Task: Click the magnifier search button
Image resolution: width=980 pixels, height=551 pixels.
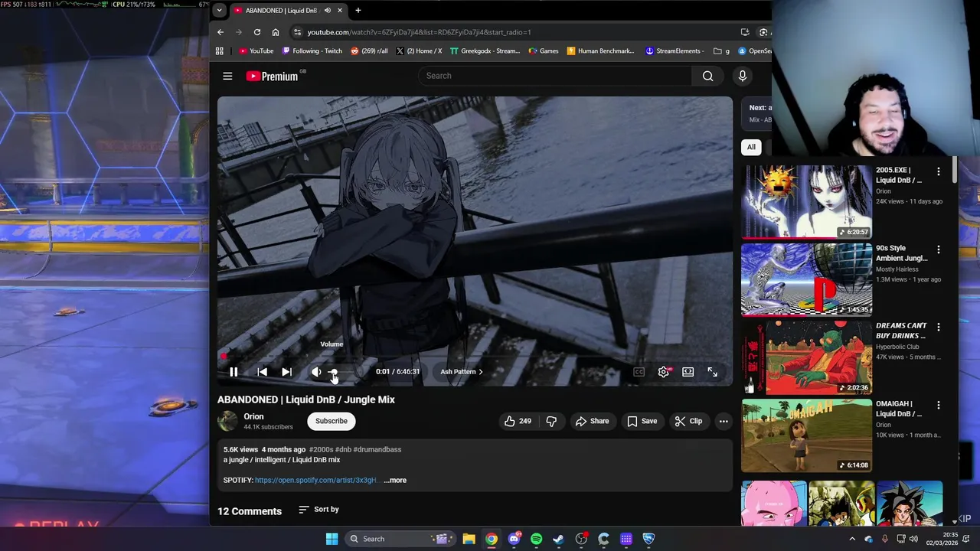Action: pyautogui.click(x=707, y=76)
